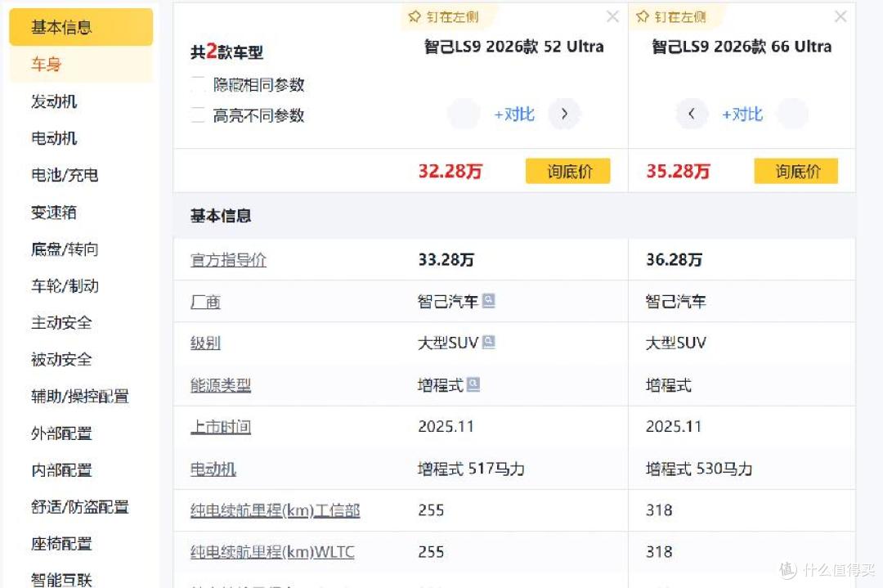Viewport: 883px width, 588px height.
Task: Go to 电动机 section in sidebar
Action: coord(54,138)
